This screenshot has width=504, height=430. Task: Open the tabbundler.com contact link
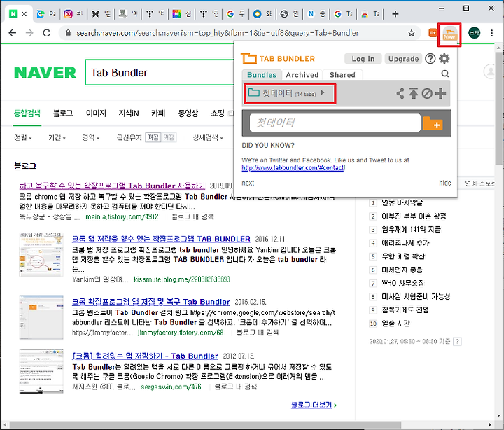pyautogui.click(x=293, y=168)
